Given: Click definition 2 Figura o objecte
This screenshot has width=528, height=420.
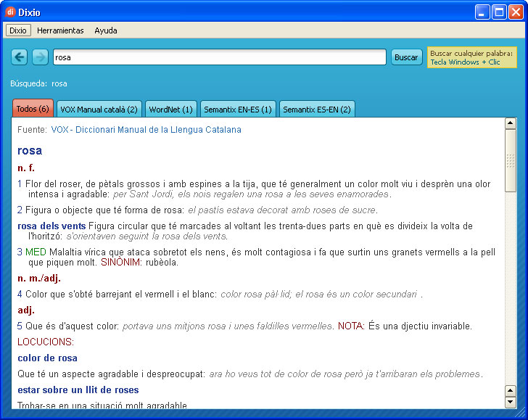Looking at the screenshot, I should (x=197, y=210).
